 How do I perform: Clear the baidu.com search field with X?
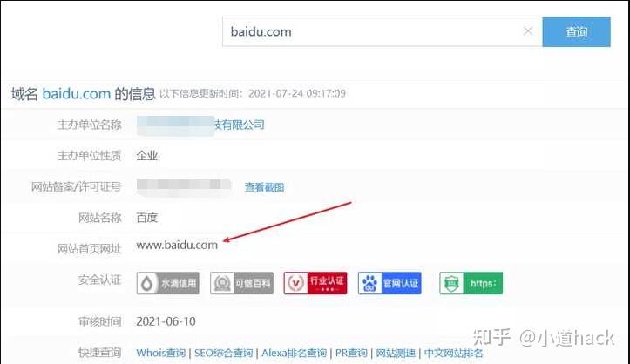click(x=528, y=30)
